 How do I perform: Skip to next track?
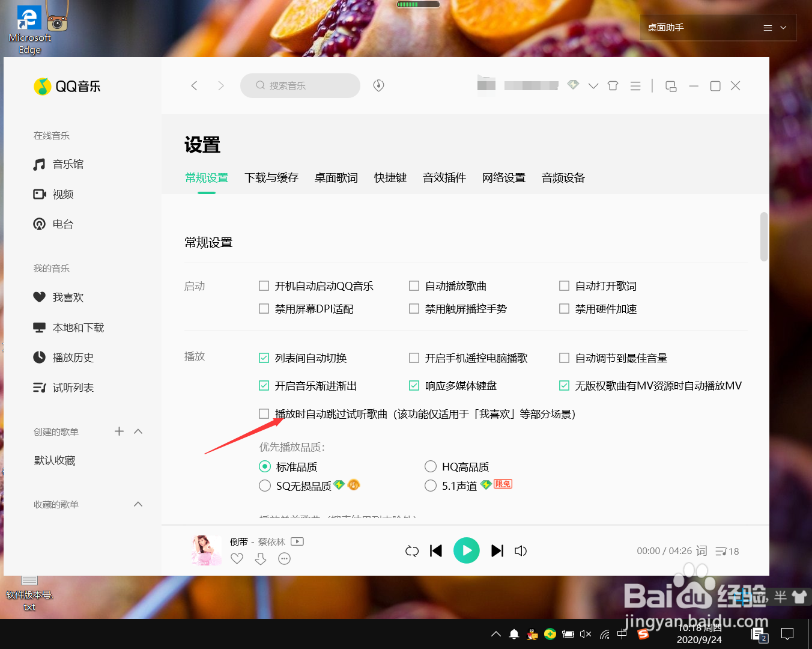(x=497, y=550)
